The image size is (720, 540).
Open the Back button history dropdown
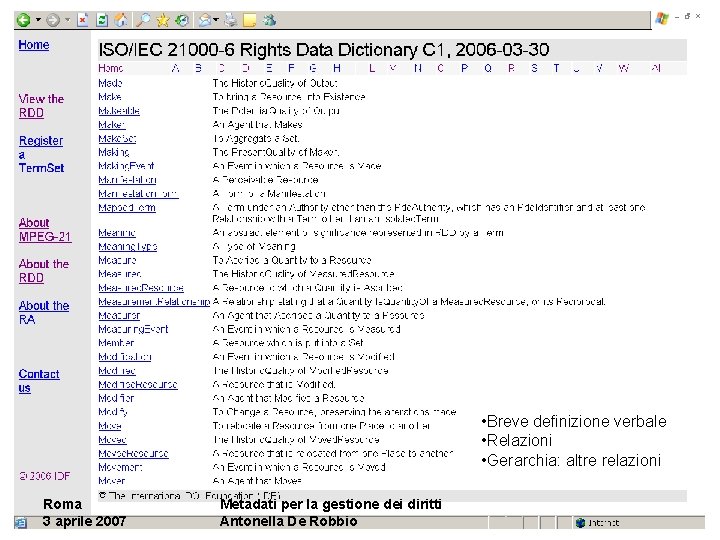pyautogui.click(x=38, y=20)
